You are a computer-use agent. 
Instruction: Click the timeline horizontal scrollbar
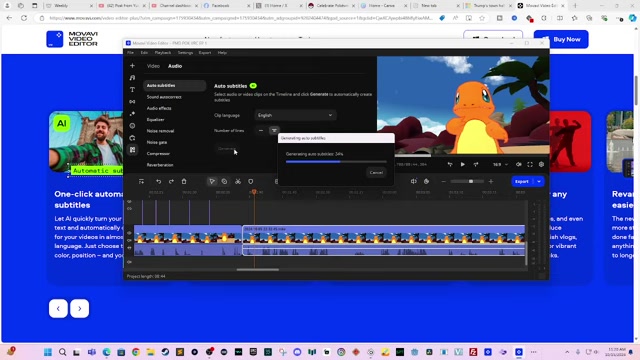click(258, 269)
